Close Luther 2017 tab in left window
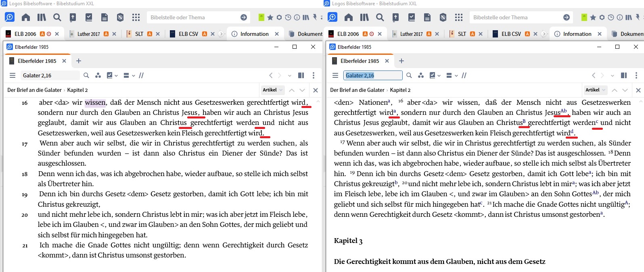 114,34
